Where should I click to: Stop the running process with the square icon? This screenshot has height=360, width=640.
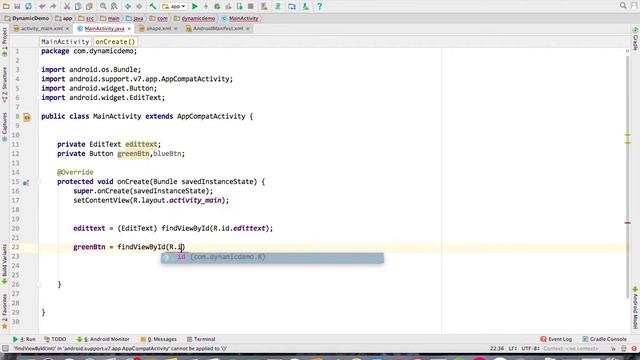251,6
